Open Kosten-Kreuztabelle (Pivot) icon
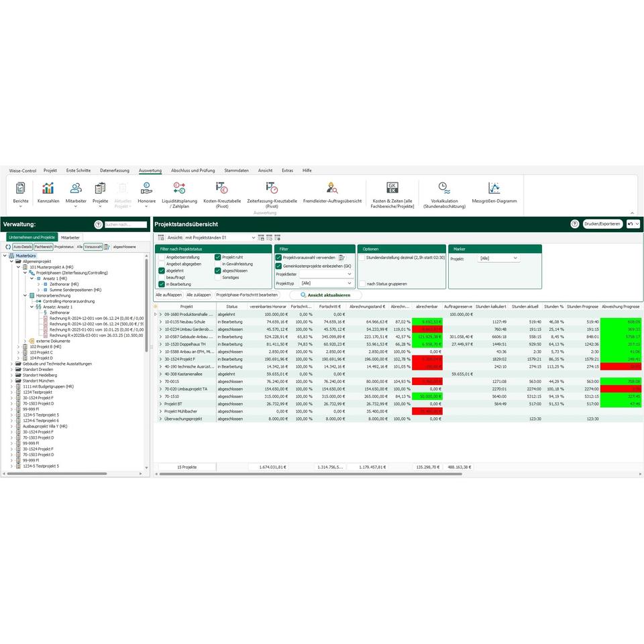 (222, 189)
